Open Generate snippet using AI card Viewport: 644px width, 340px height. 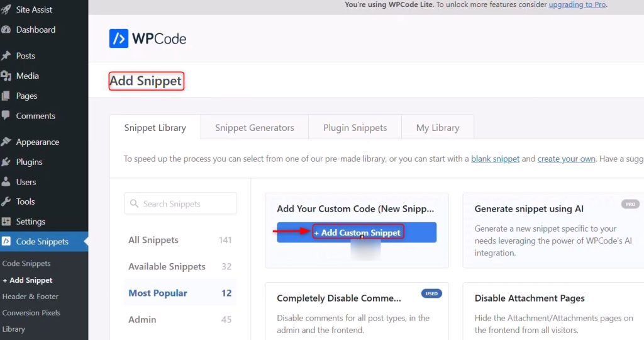tap(553, 230)
